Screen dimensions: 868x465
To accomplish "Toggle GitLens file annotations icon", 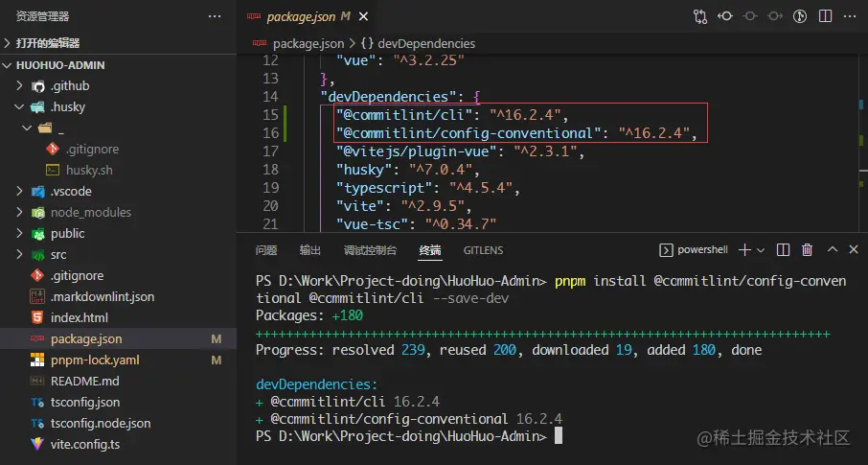I will (x=800, y=16).
